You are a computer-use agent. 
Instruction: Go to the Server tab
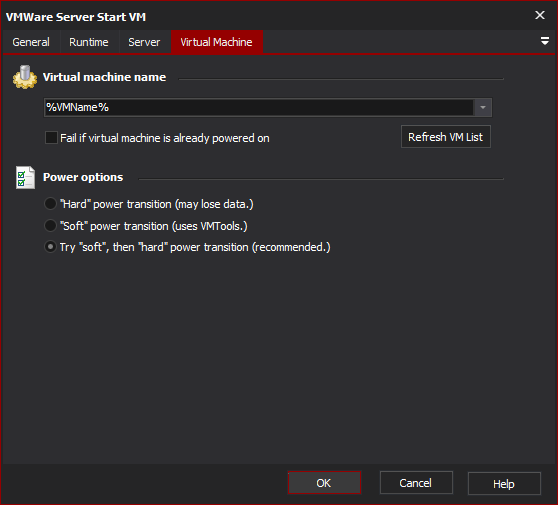pos(144,42)
